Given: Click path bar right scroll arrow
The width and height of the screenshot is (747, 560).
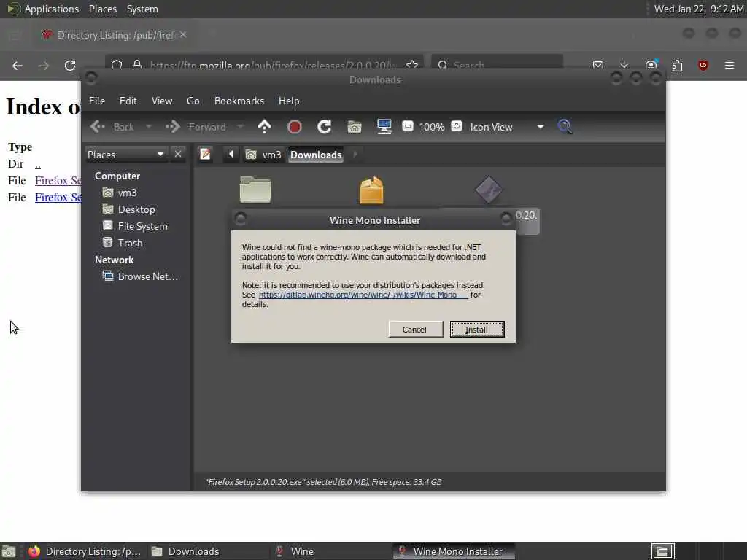Looking at the screenshot, I should [355, 155].
